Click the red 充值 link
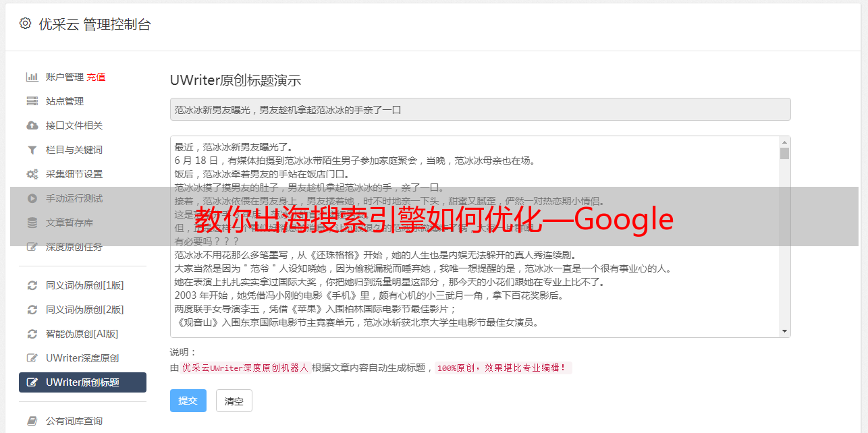Screen dimensions: 868x433 coord(96,77)
